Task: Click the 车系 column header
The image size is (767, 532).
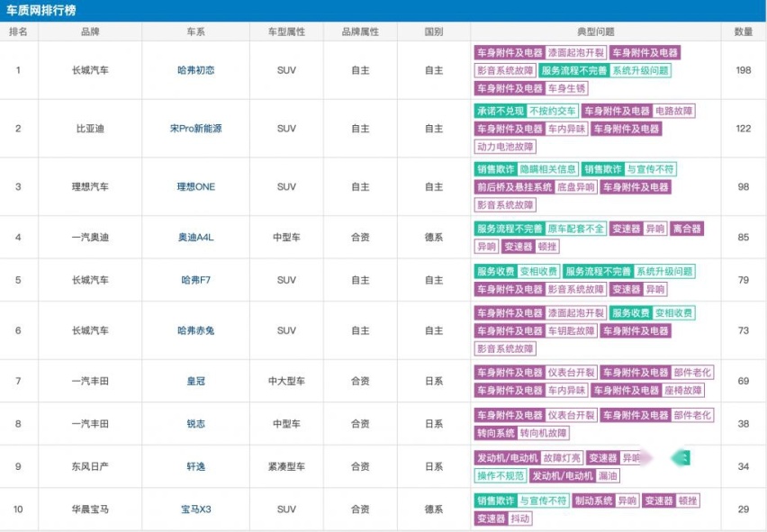Action: pos(195,32)
